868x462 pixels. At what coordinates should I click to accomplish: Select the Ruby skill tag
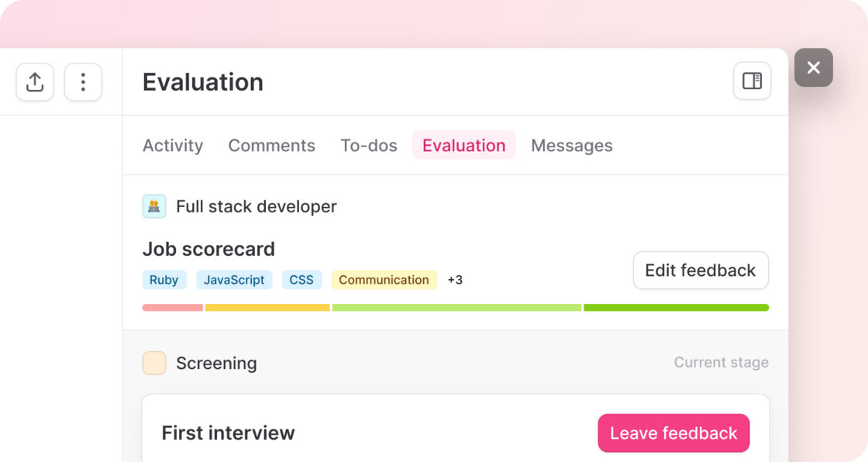coord(164,280)
